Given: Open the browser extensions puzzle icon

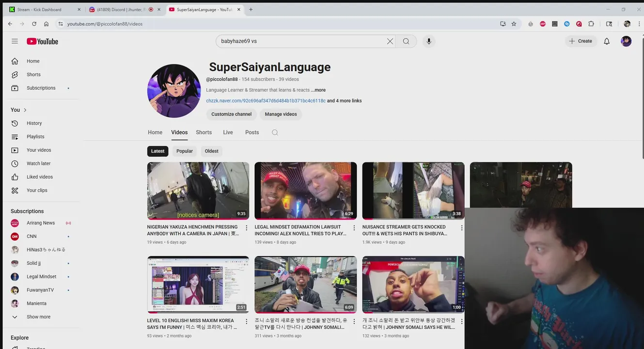Looking at the screenshot, I should tap(591, 24).
